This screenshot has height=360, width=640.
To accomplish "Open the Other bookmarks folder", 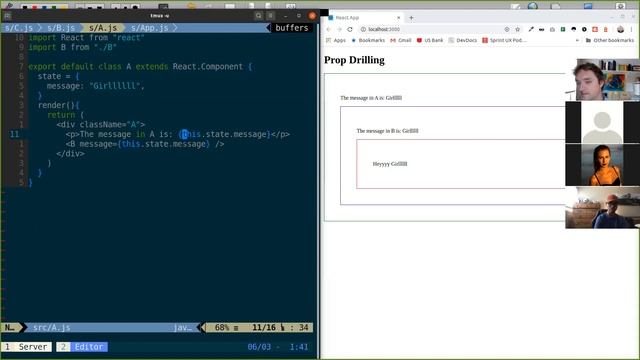I will pyautogui.click(x=610, y=40).
